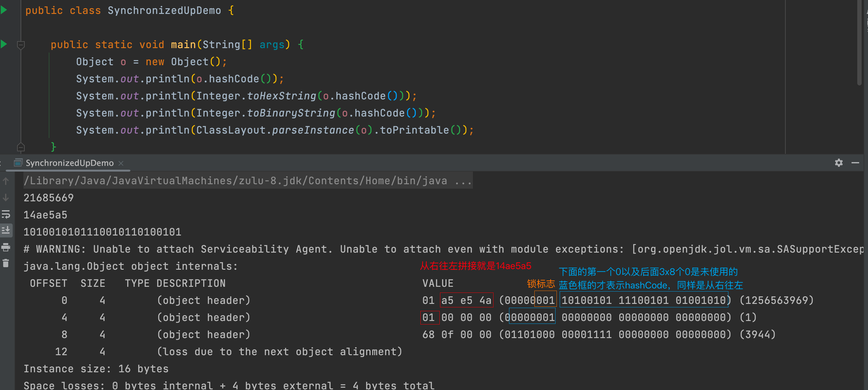The width and height of the screenshot is (868, 390).
Task: Open the SynchronizedUpDemo run tab
Action: point(69,163)
